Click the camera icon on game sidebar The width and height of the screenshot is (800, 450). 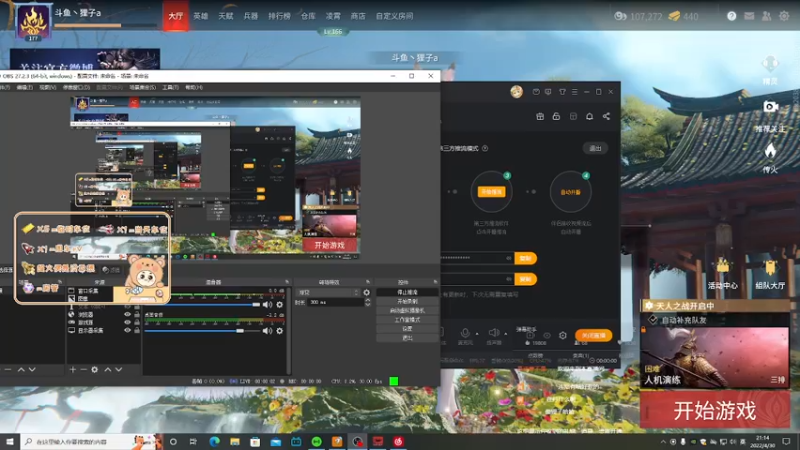770,107
